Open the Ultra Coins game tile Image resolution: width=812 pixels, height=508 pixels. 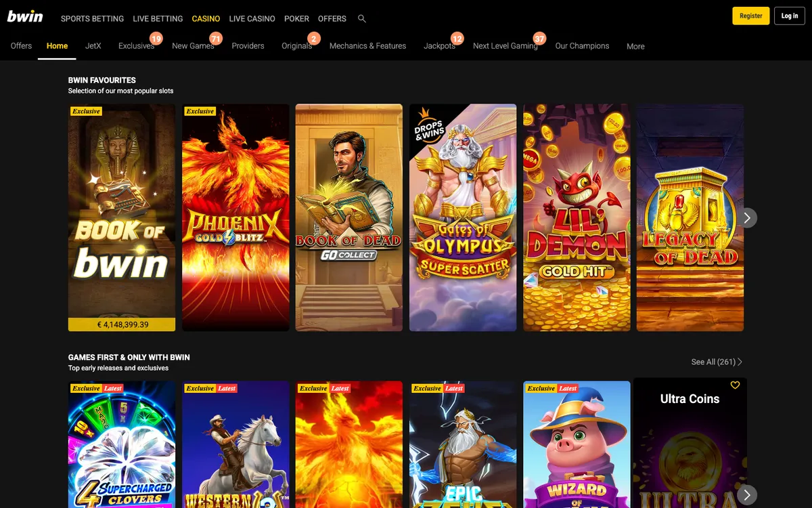(690, 443)
